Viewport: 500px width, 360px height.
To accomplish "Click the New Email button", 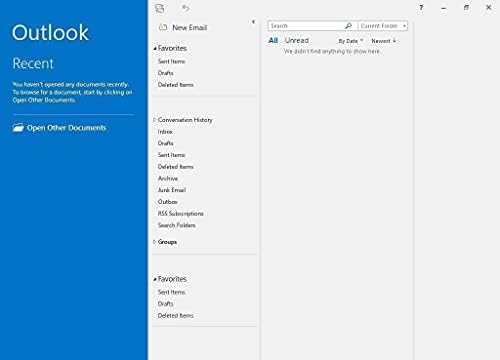I will point(183,27).
